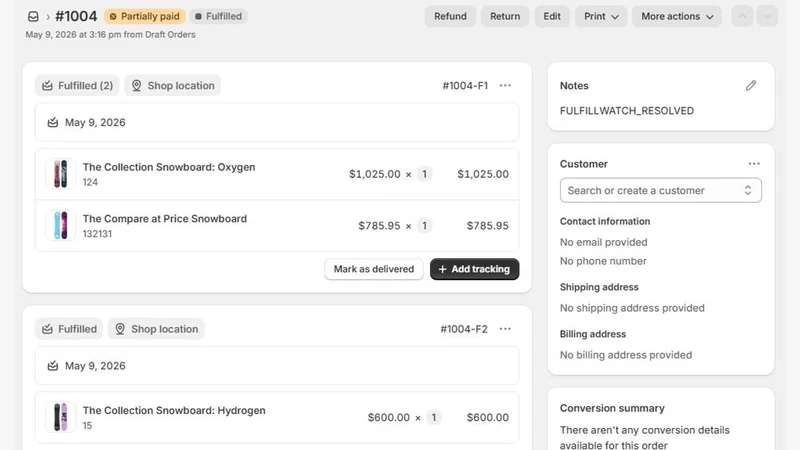The height and width of the screenshot is (450, 800).
Task: Open the Compare at Price Snowboard thumbnail
Action: (60, 226)
